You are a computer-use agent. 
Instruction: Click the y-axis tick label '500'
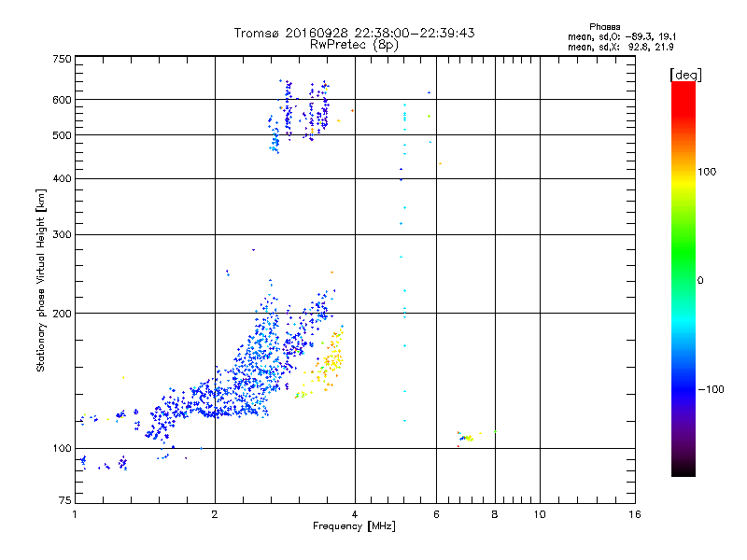coord(62,135)
